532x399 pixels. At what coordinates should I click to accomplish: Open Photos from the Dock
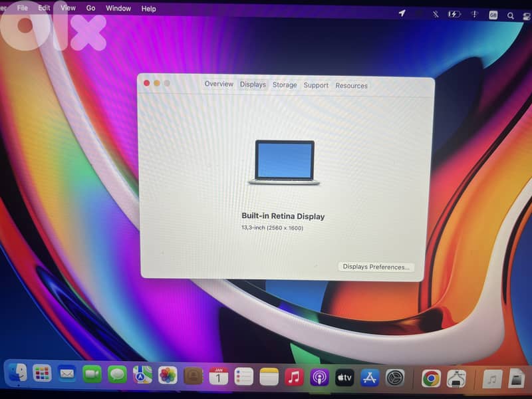(168, 375)
